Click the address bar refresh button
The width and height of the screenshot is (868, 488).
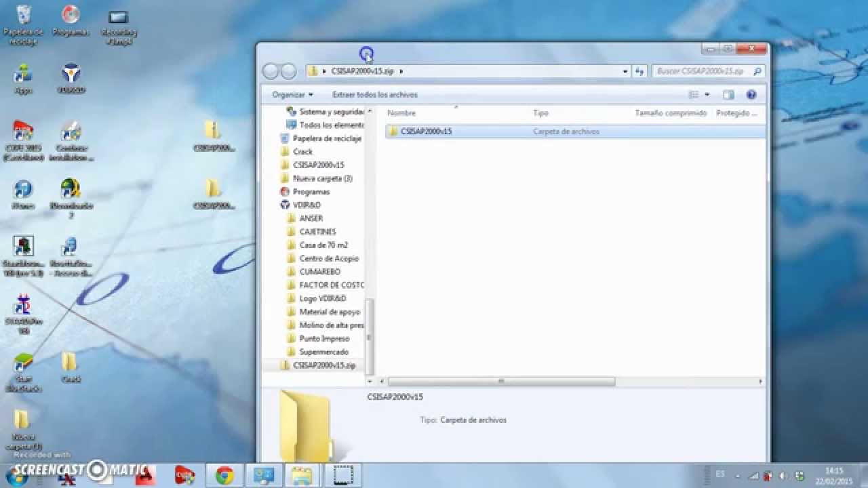point(639,71)
